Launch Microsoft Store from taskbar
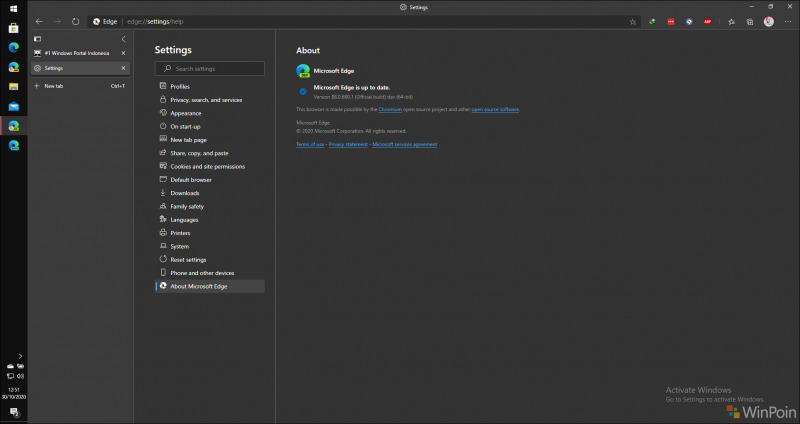The width and height of the screenshot is (800, 424). point(14,28)
